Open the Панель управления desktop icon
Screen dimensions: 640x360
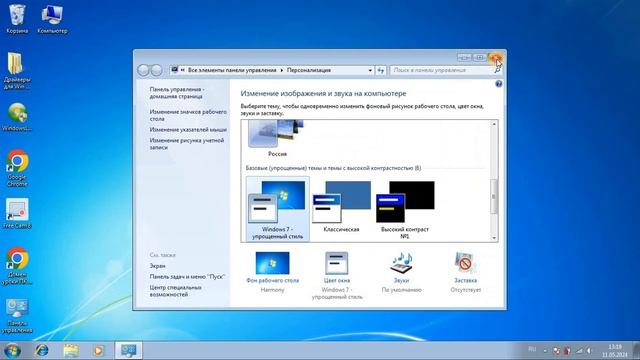pos(17,316)
